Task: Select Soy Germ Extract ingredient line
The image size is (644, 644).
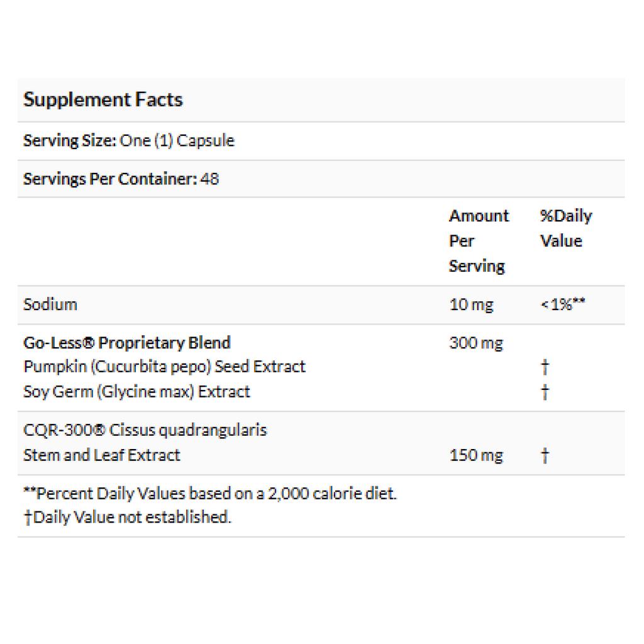Action: click(x=136, y=391)
